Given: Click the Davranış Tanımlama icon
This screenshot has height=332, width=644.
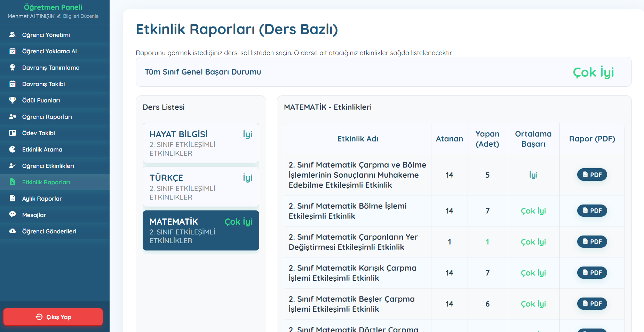Looking at the screenshot, I should tap(13, 68).
